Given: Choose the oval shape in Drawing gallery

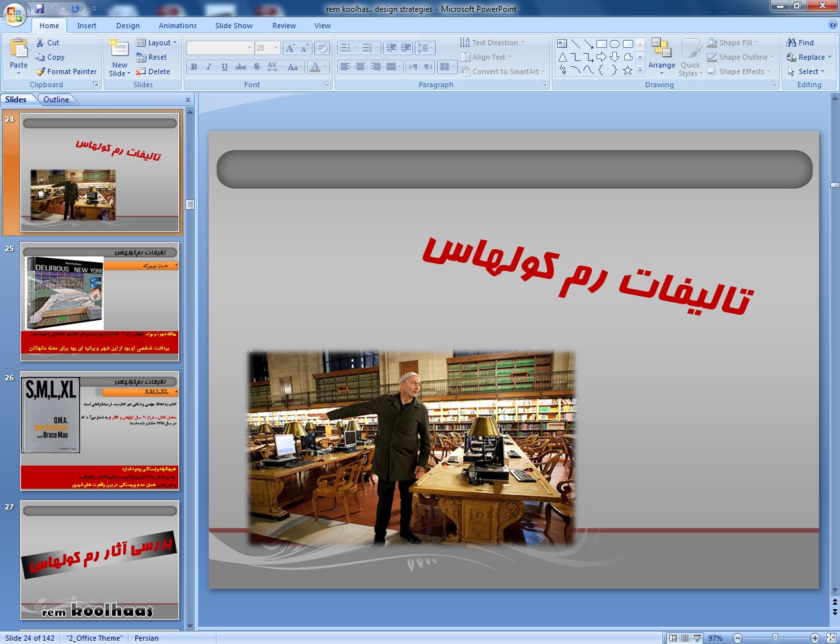Looking at the screenshot, I should coord(614,44).
